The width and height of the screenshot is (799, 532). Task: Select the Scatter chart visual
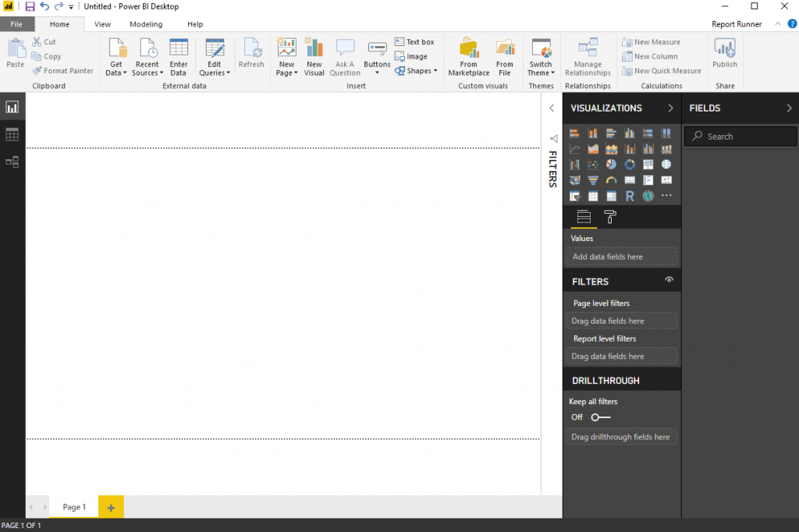tap(593, 165)
